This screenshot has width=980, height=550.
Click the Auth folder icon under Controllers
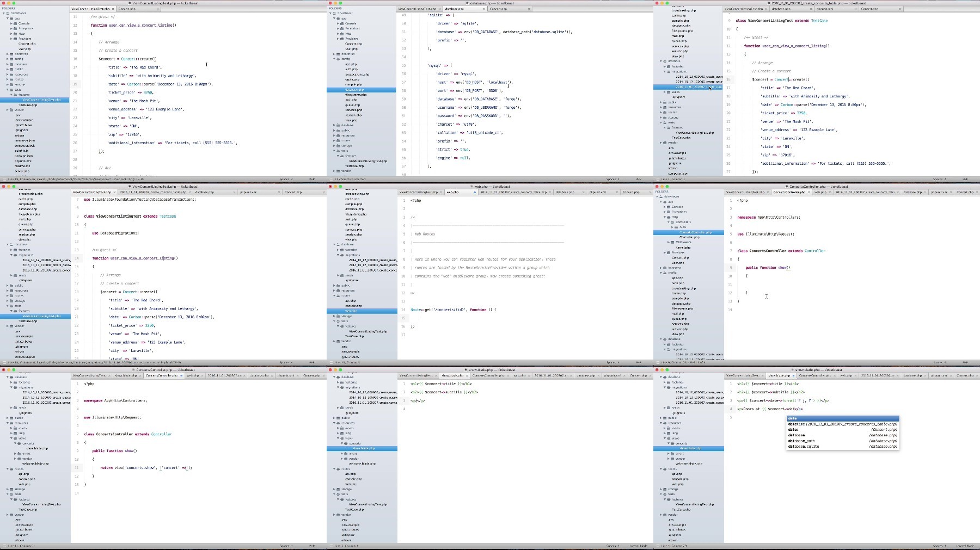click(677, 227)
